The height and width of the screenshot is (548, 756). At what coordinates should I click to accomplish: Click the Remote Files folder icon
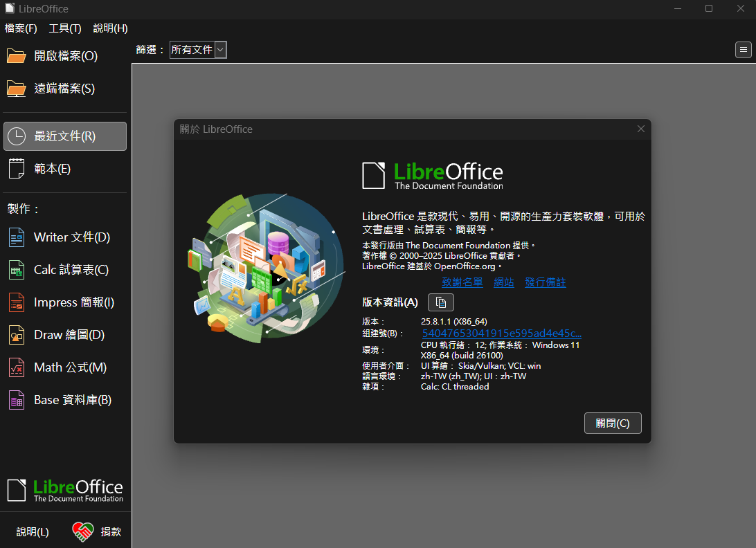tap(17, 89)
